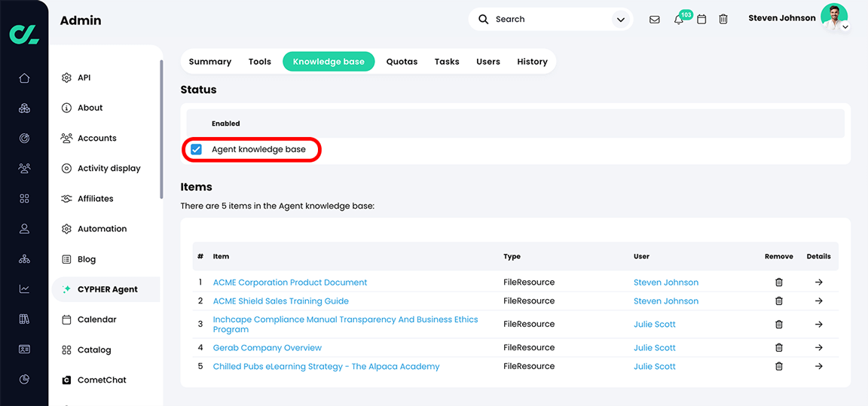The width and height of the screenshot is (868, 406).
Task: Open the organization hierarchy icon in sidebar
Action: pyautogui.click(x=24, y=259)
